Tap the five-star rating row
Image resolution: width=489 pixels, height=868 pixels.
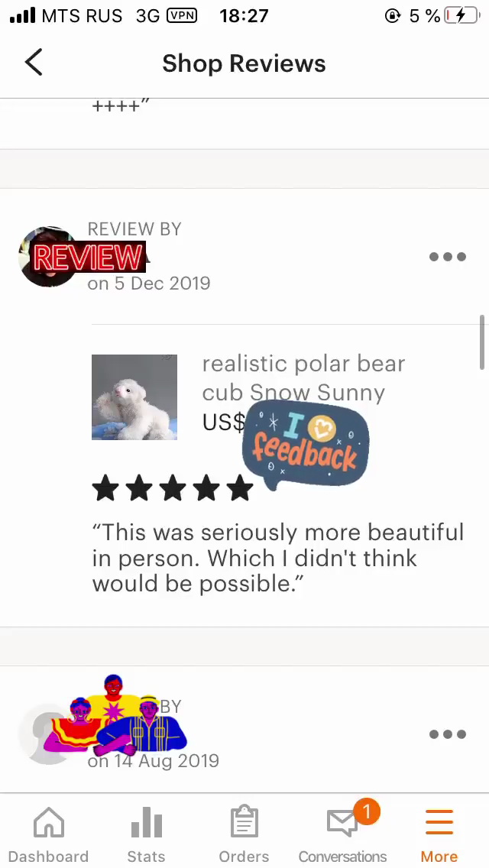coord(173,488)
